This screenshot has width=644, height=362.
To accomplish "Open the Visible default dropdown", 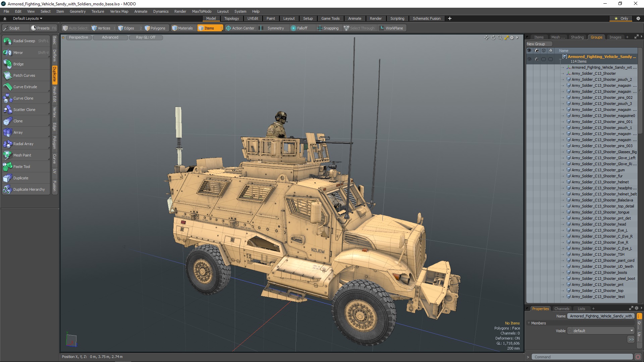I will pyautogui.click(x=601, y=331).
